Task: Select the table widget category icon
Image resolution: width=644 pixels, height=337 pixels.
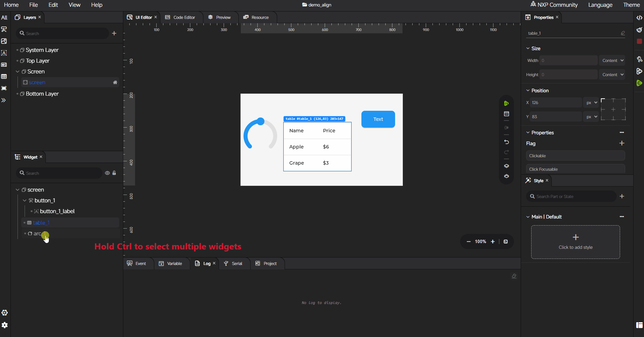Action: (4, 76)
